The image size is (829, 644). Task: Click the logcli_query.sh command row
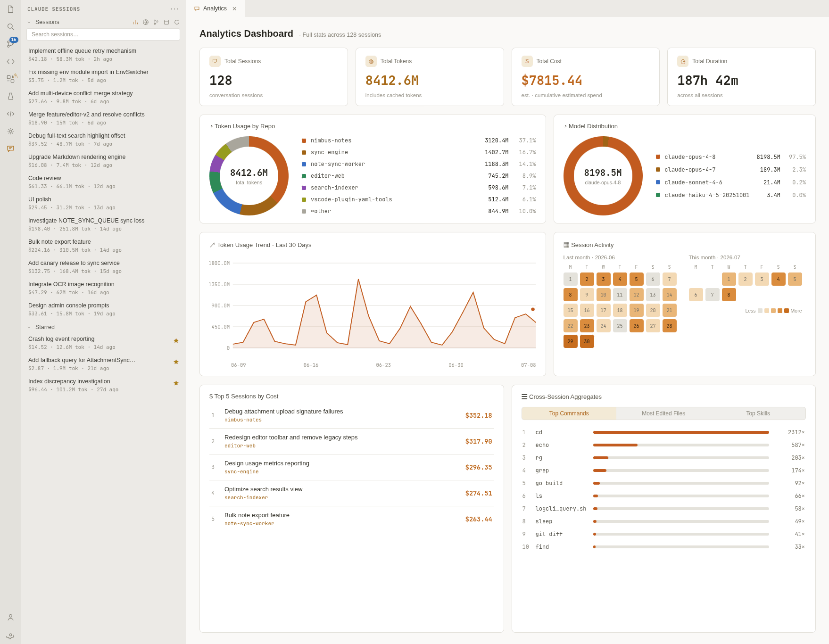(x=663, y=509)
